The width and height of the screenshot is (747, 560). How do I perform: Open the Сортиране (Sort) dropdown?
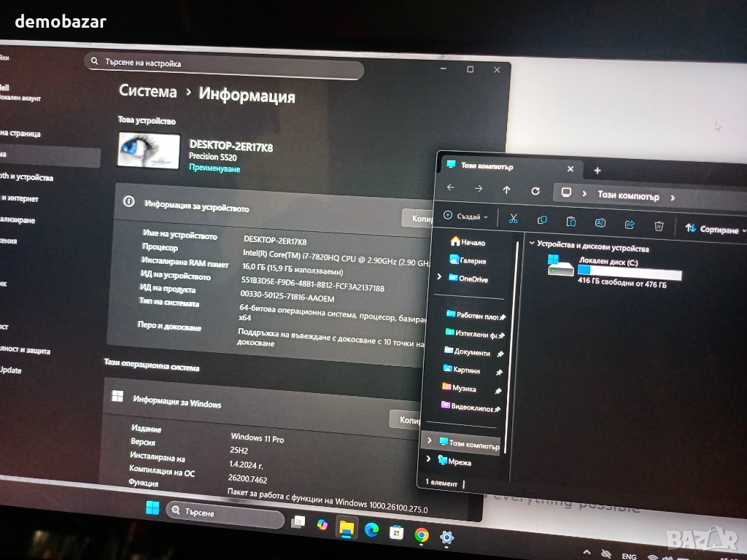click(x=715, y=229)
